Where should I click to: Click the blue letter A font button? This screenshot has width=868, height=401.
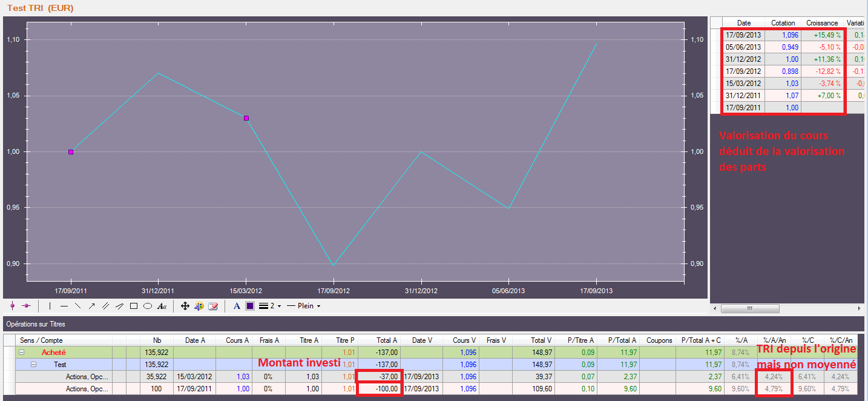(237, 307)
